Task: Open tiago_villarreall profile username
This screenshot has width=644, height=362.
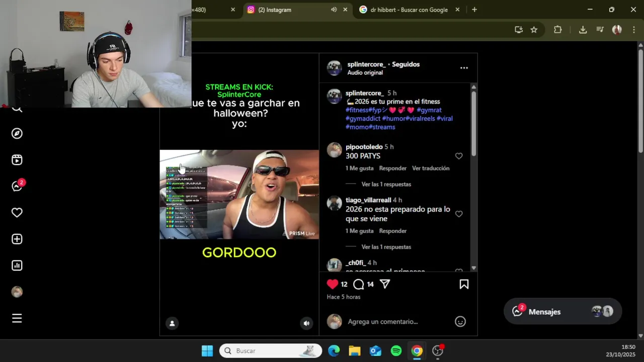Action: point(368,200)
